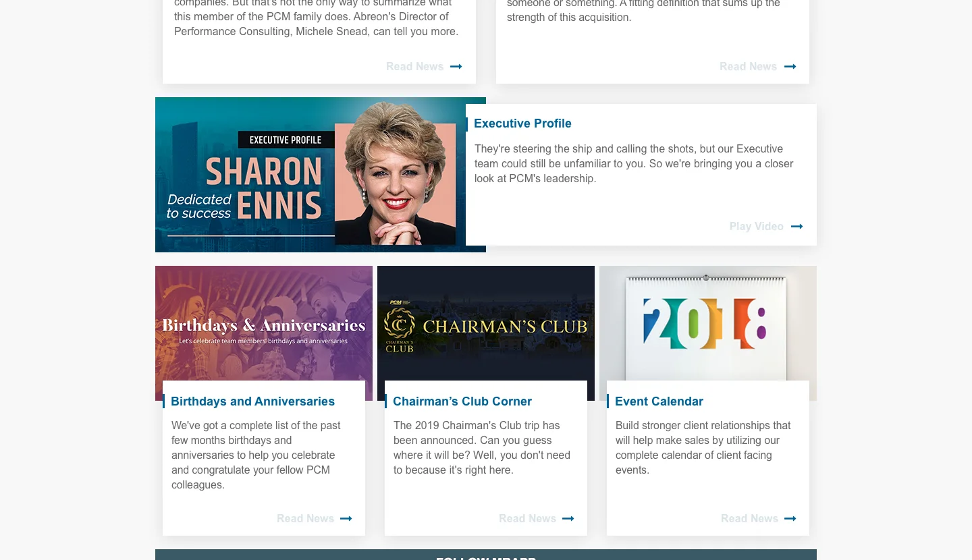Select the Executive Profile heading
This screenshot has width=972, height=560.
click(x=522, y=123)
